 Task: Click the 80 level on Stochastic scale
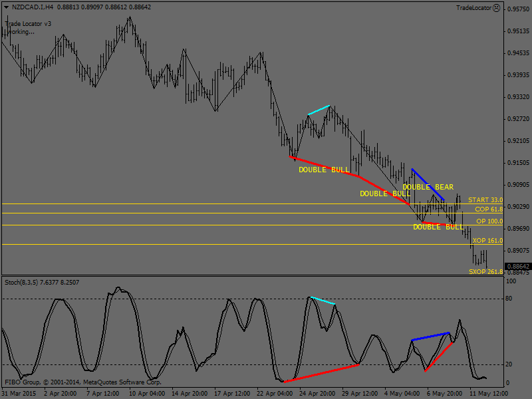[x=511, y=299]
